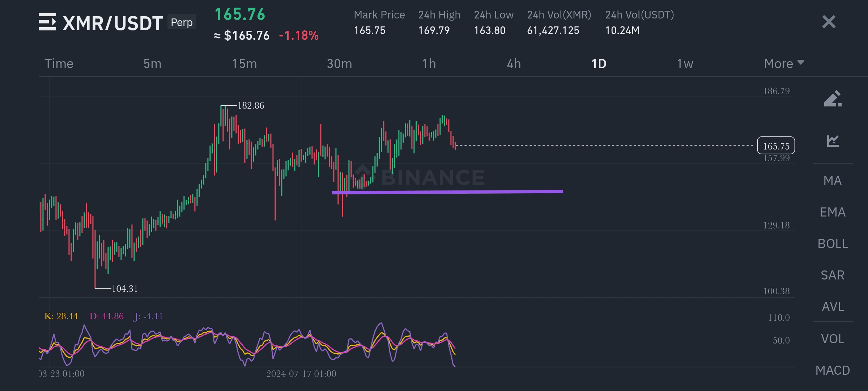Select the drawing pencil tool icon
The height and width of the screenshot is (391, 868).
[833, 98]
